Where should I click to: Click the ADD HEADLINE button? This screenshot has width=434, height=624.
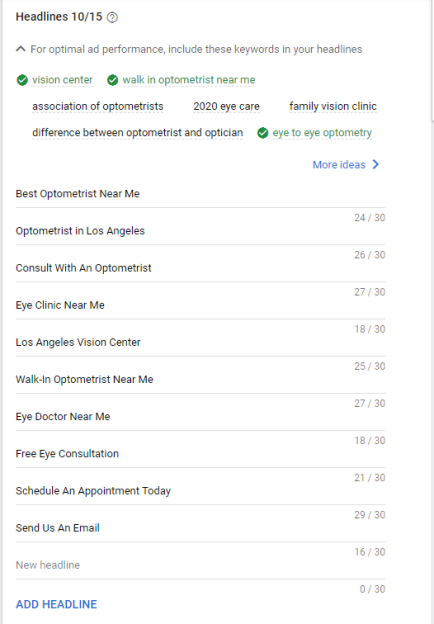pos(56,604)
